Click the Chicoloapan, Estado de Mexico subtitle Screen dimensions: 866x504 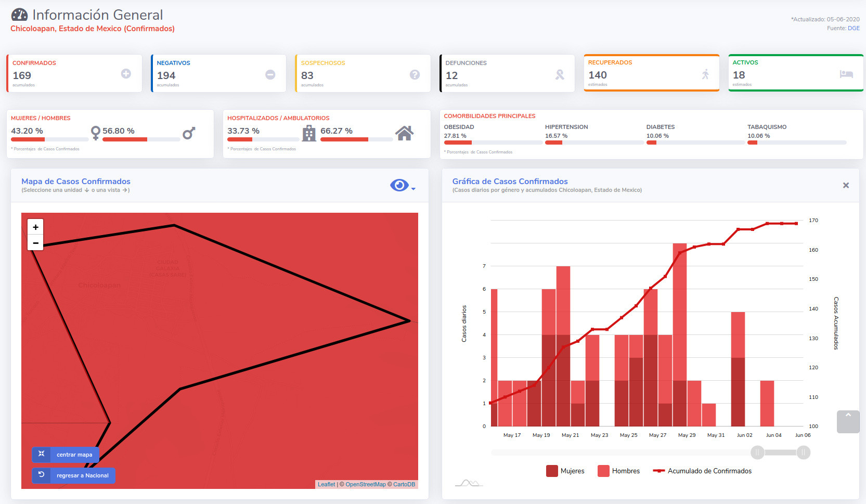[x=93, y=29]
